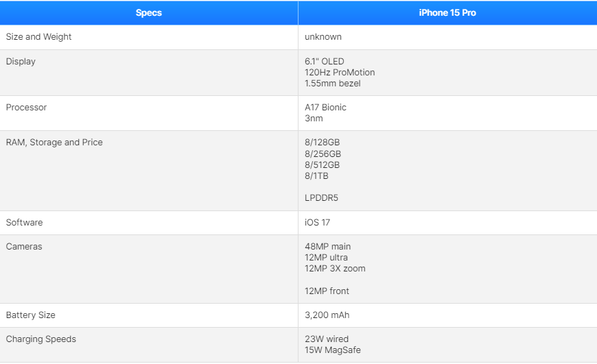Screen dimensions: 597x364
Task: Click the 8/256GB storage option
Action: tap(323, 154)
